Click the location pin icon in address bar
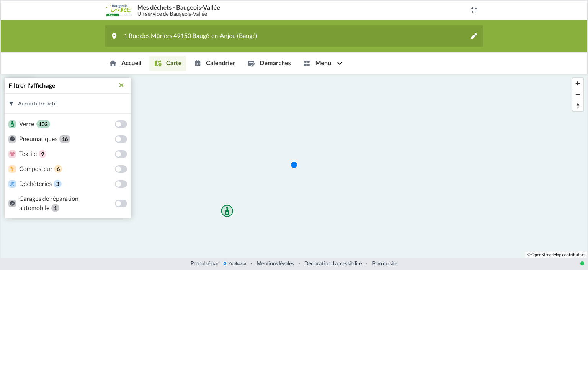The height and width of the screenshot is (368, 588). pos(114,36)
